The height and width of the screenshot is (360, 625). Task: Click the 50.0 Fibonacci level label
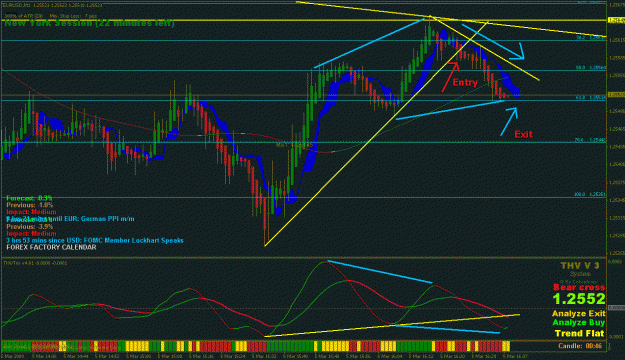point(591,68)
